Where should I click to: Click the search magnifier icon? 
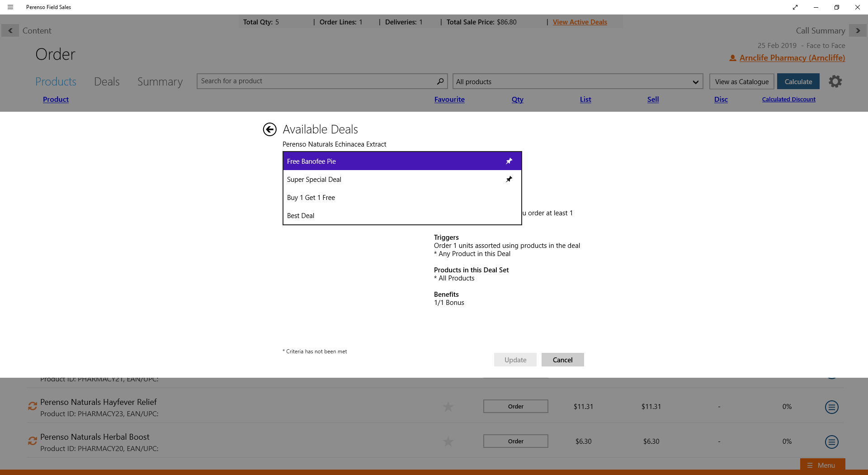pos(440,81)
